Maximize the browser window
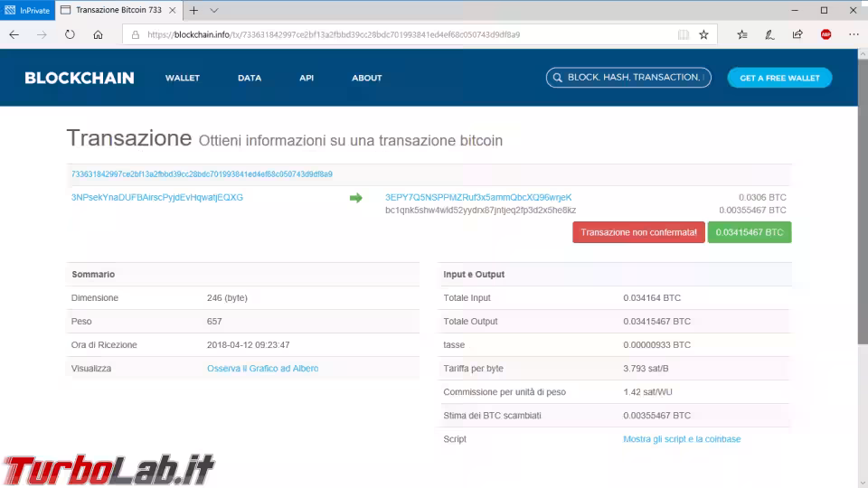 click(x=824, y=10)
